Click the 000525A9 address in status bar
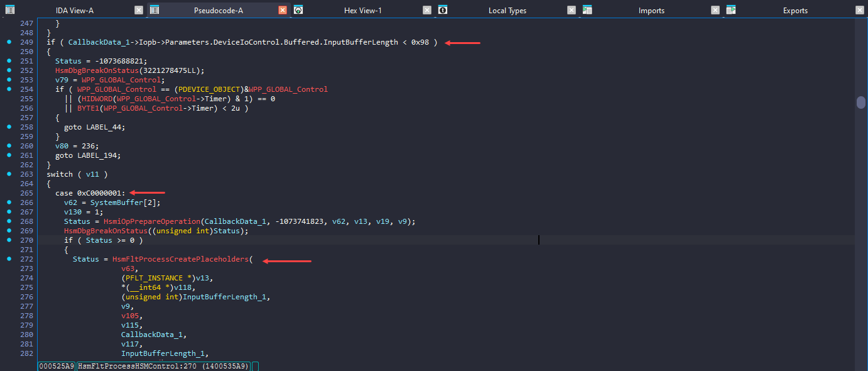 (x=57, y=366)
